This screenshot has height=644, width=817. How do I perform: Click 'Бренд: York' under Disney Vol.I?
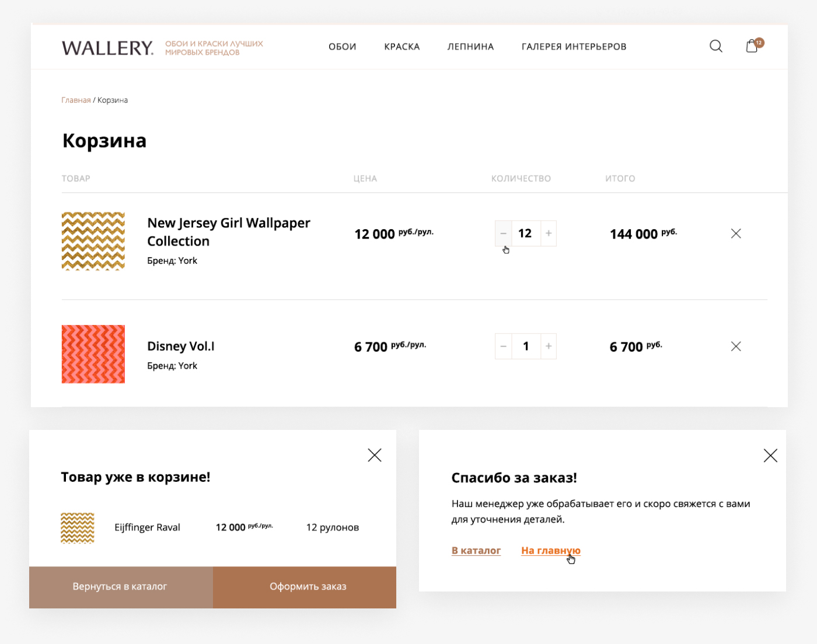[172, 366]
